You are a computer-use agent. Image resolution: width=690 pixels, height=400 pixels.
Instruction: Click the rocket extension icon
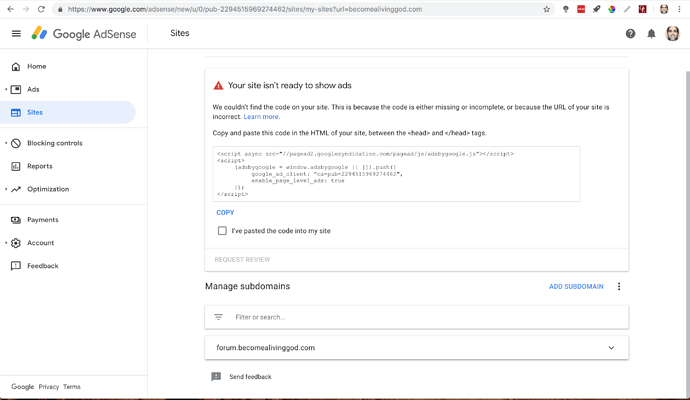(596, 9)
